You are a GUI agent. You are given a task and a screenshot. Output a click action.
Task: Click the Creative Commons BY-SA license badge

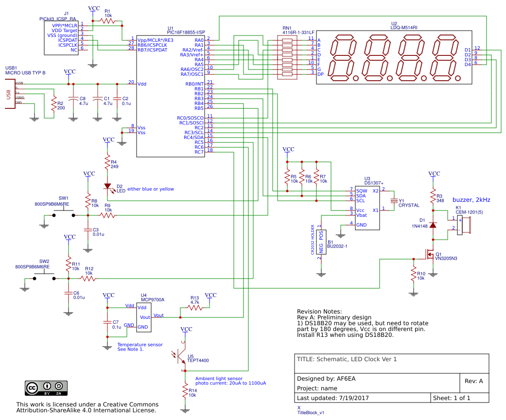tap(46, 388)
